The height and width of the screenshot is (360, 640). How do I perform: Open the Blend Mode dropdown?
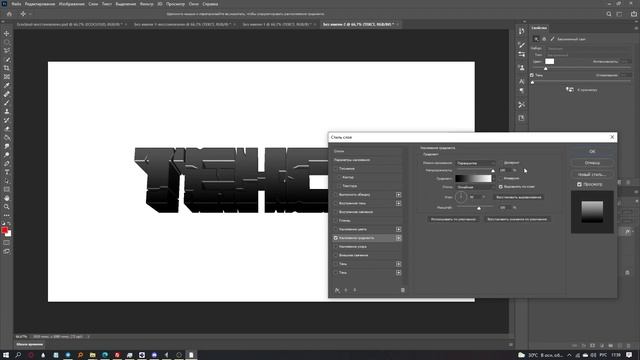(476, 163)
